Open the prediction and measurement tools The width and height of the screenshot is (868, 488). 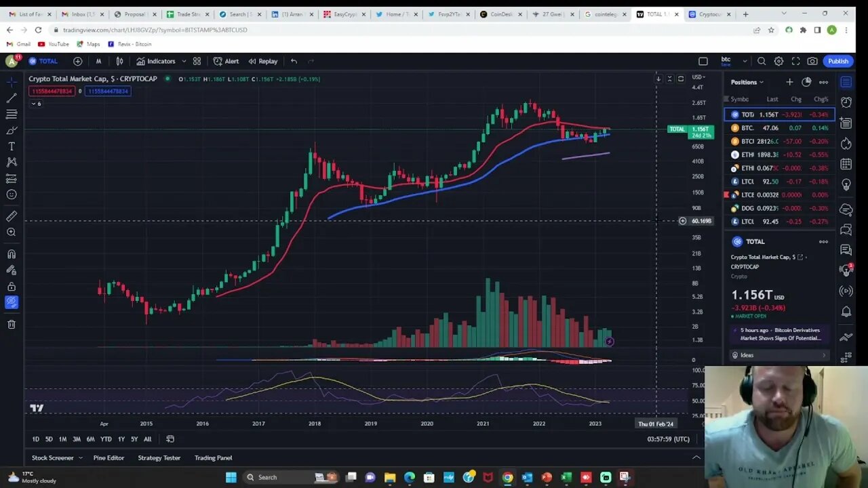[12, 178]
